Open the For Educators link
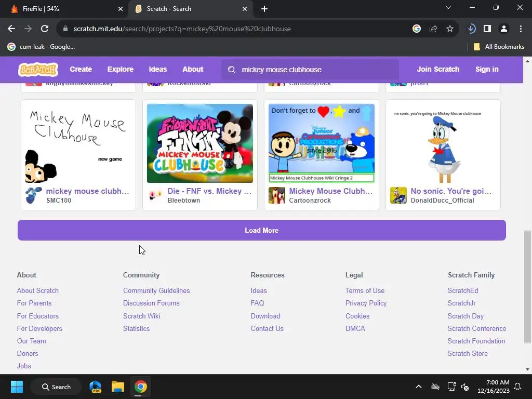Image resolution: width=532 pixels, height=399 pixels. pyautogui.click(x=37, y=316)
